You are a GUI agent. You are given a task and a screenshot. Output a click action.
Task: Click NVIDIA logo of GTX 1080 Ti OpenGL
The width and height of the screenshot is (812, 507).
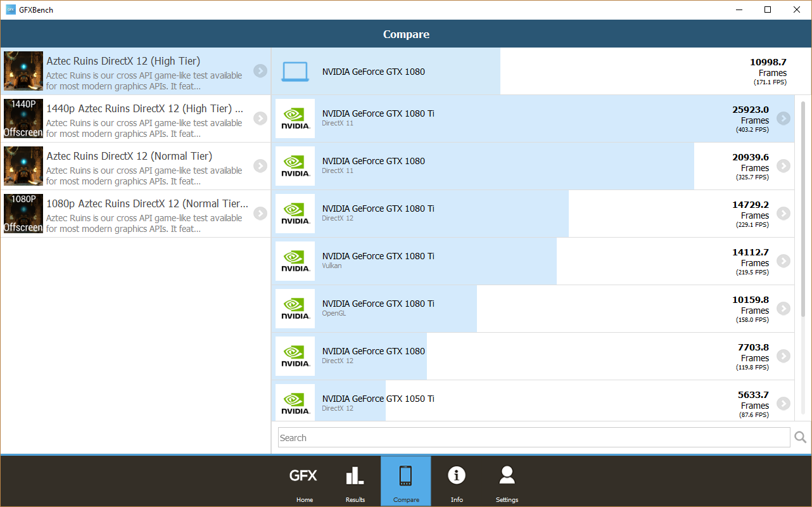click(295, 309)
